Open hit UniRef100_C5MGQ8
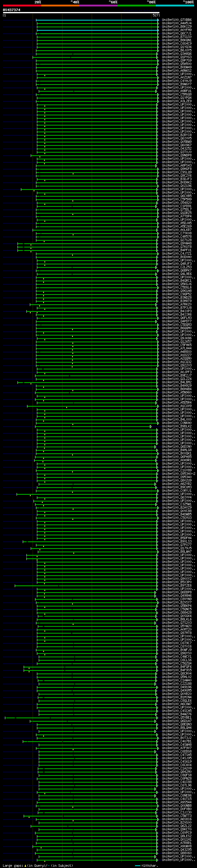The width and height of the screenshot is (197, 868). tap(177, 94)
